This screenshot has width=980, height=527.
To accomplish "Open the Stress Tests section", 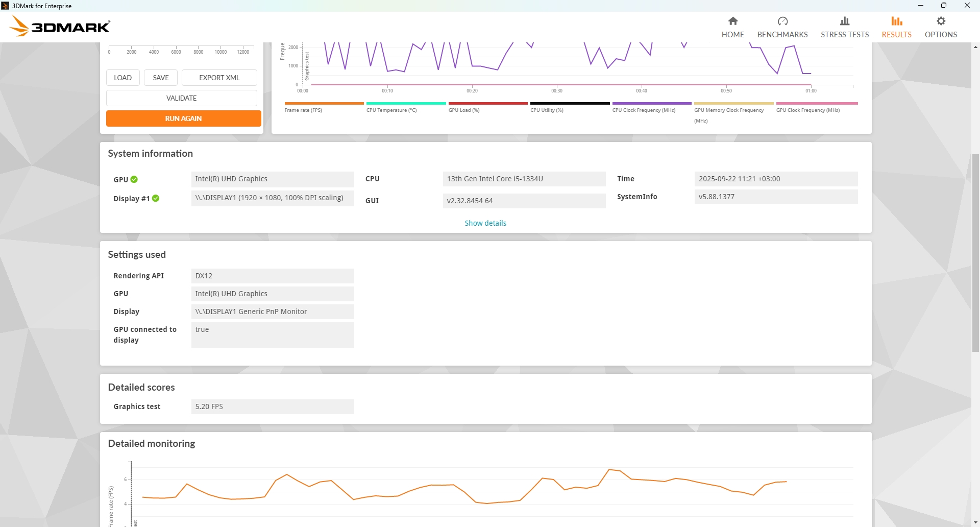I will coord(845,27).
